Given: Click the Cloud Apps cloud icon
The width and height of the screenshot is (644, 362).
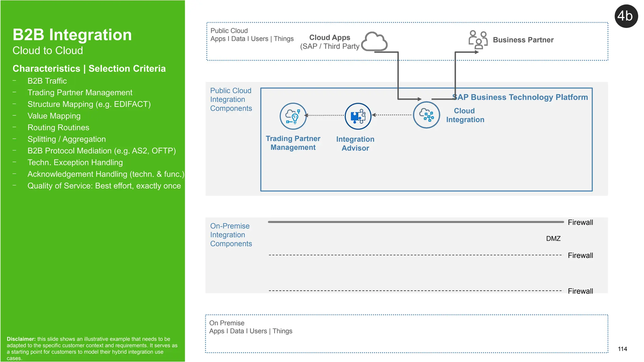Looking at the screenshot, I should (x=374, y=41).
